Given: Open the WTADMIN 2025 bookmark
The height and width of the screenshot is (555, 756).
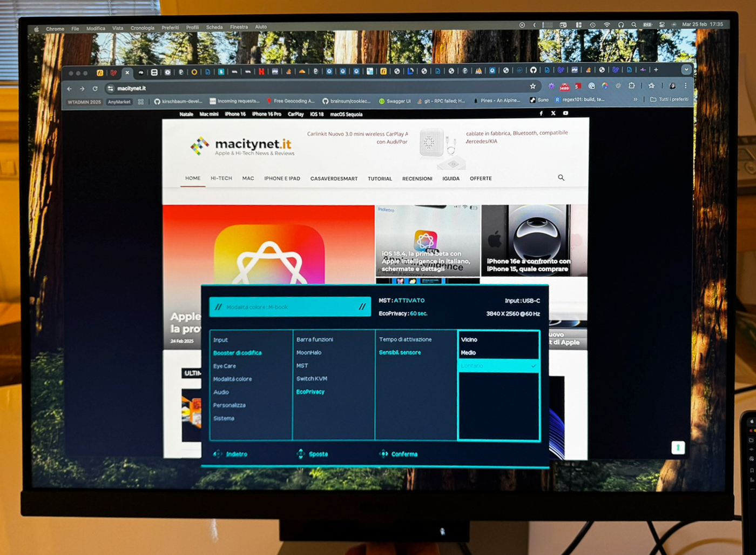Looking at the screenshot, I should [x=84, y=102].
